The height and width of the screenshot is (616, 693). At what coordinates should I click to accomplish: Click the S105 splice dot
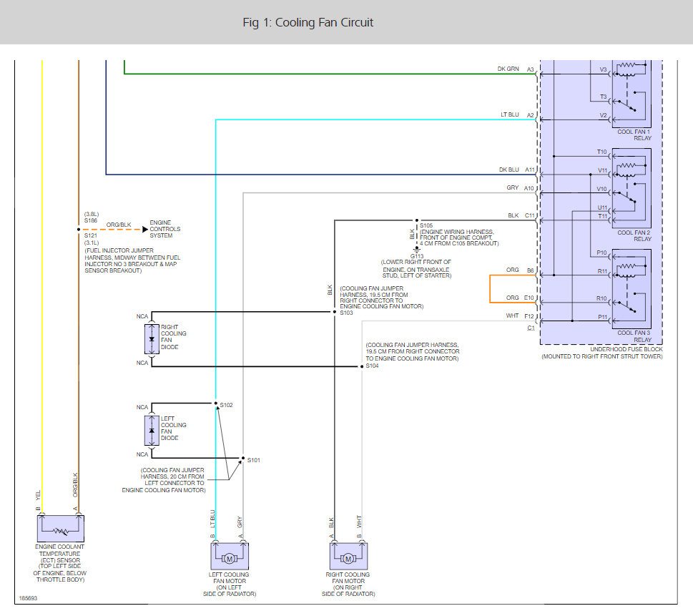coord(416,220)
